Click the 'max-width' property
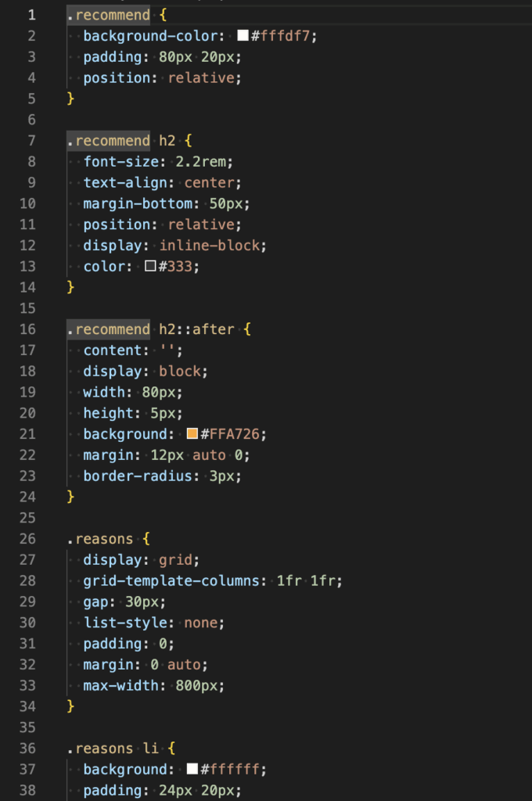 click(x=121, y=685)
